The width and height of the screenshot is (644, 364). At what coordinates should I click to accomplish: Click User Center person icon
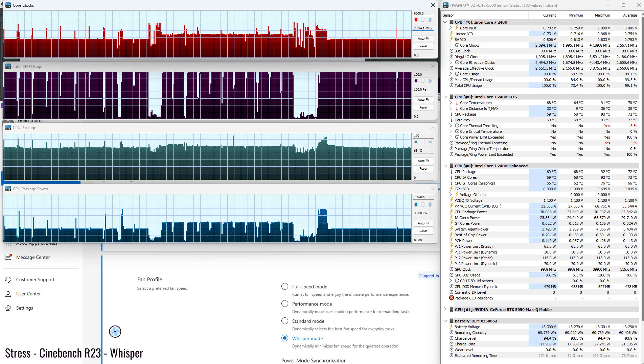pos(8,294)
